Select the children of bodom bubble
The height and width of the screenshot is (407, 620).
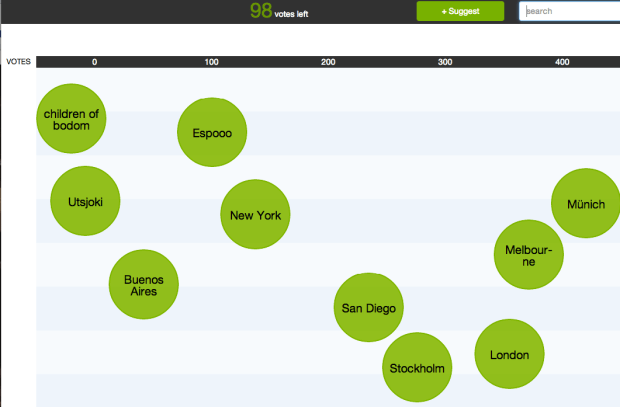(71, 119)
